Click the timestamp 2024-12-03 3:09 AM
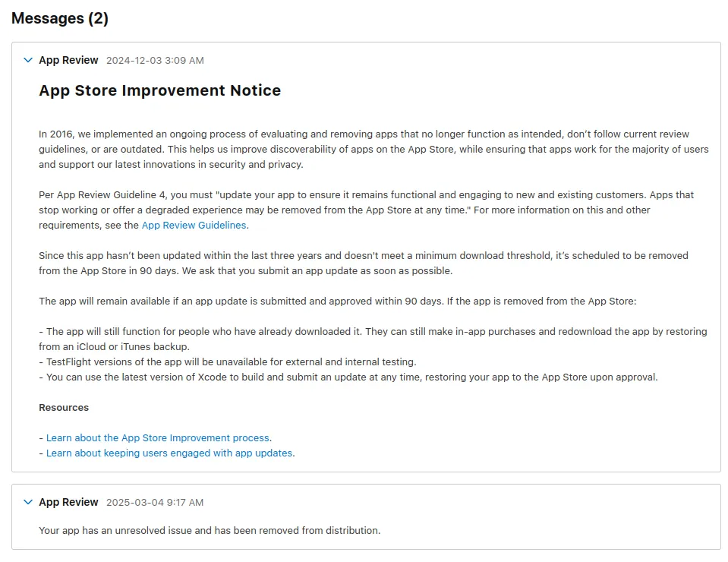This screenshot has width=728, height=562. pyautogui.click(x=157, y=60)
